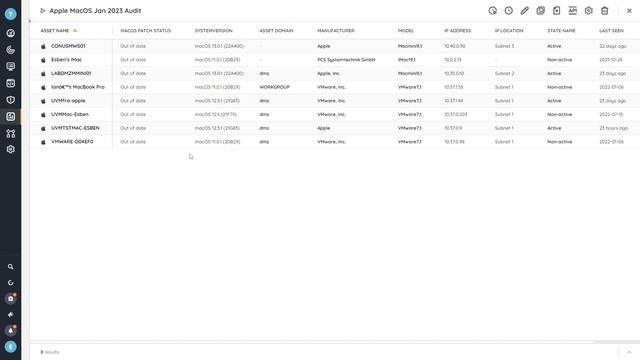
Task: Open the pie chart insights sidebar icon
Action: click(11, 50)
